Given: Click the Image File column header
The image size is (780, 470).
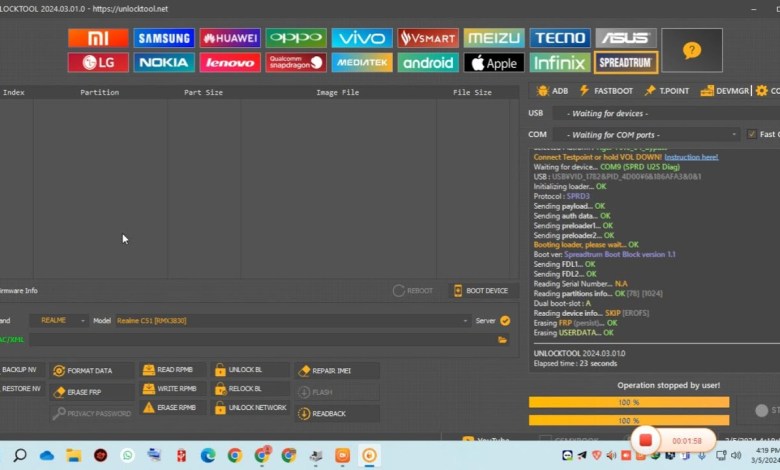Looking at the screenshot, I should pyautogui.click(x=338, y=92).
